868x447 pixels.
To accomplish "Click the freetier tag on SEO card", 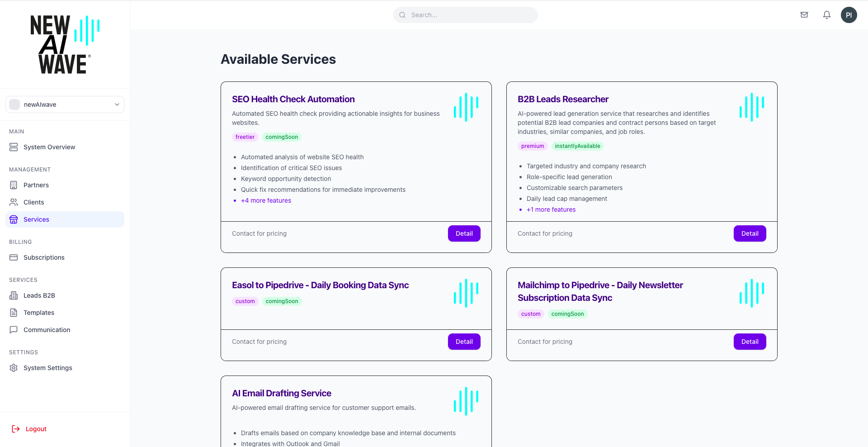I will [245, 137].
